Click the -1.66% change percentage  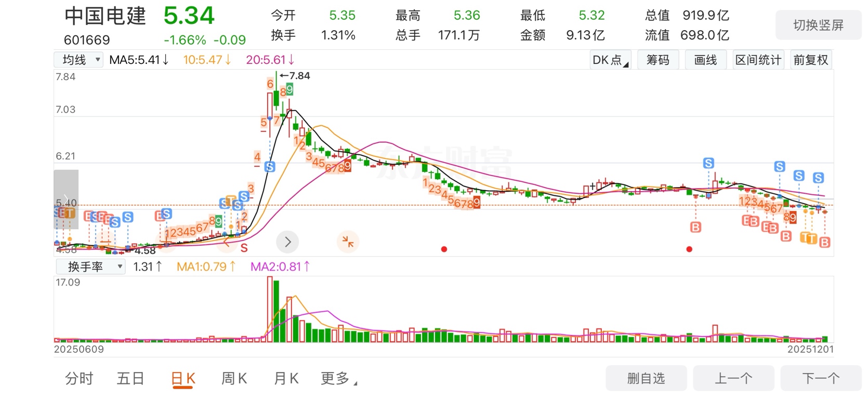pos(185,40)
